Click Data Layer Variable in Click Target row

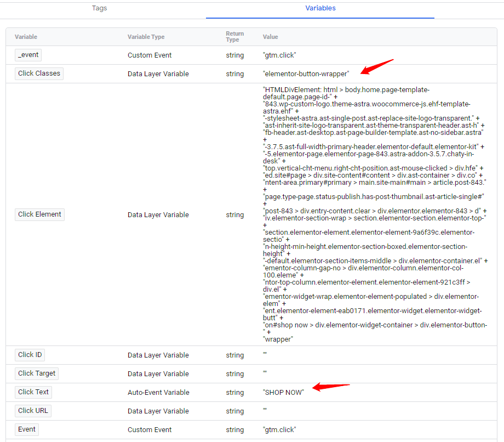point(158,374)
